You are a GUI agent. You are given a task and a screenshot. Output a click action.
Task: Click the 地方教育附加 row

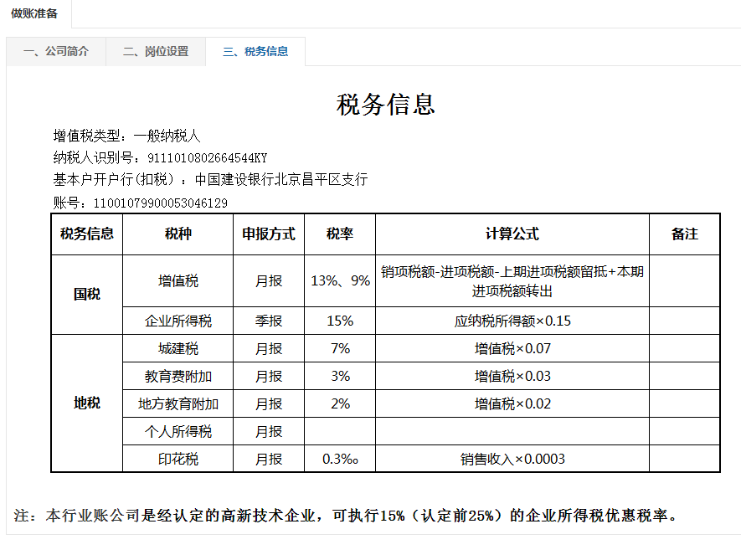pos(178,403)
